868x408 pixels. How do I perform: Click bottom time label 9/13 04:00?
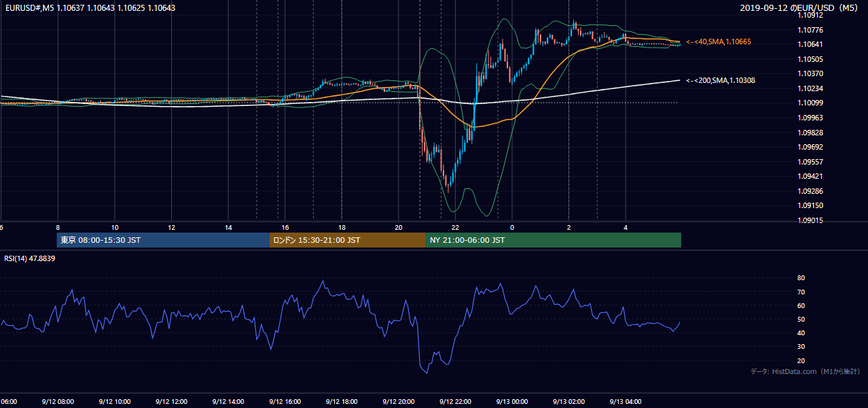[x=626, y=402]
